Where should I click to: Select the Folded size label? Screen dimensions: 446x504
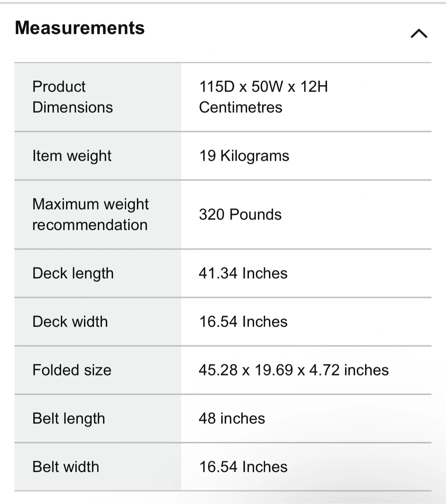(72, 370)
